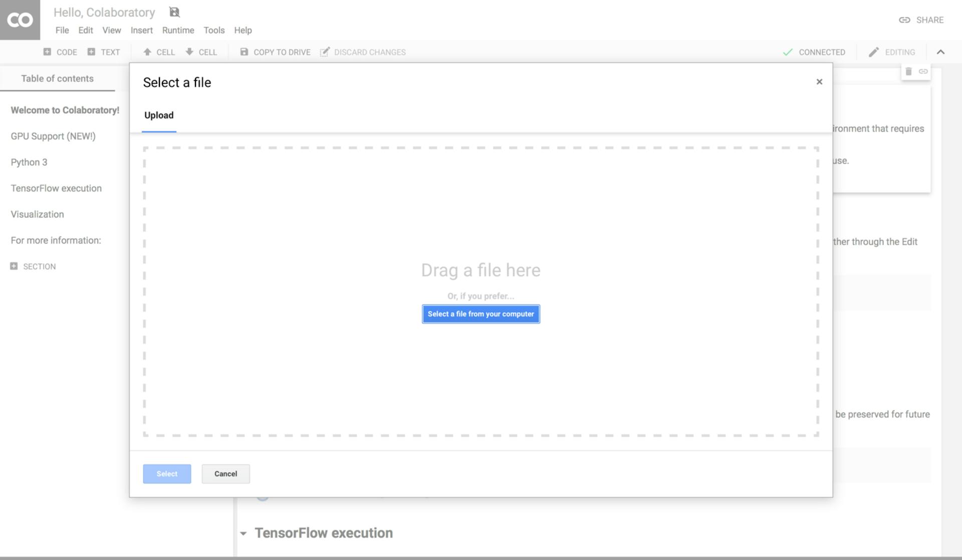This screenshot has height=560, width=962.
Task: Move the cell down
Action: click(201, 52)
